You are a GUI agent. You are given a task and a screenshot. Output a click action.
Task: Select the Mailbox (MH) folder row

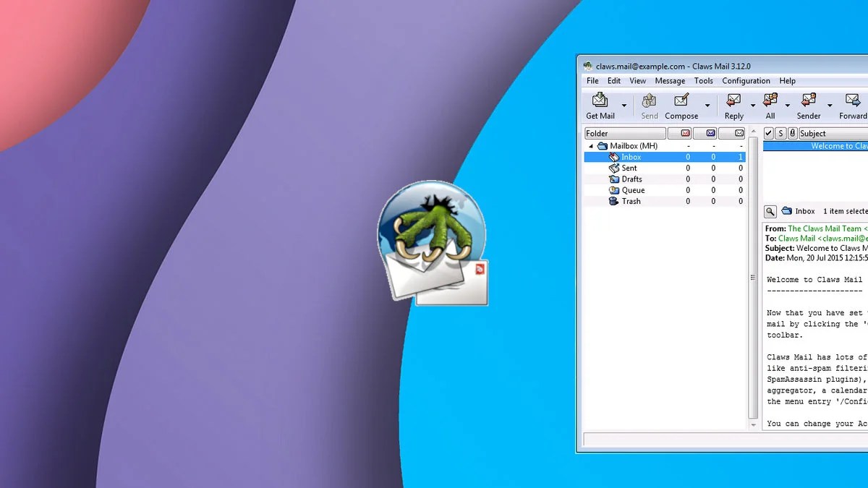coord(665,146)
